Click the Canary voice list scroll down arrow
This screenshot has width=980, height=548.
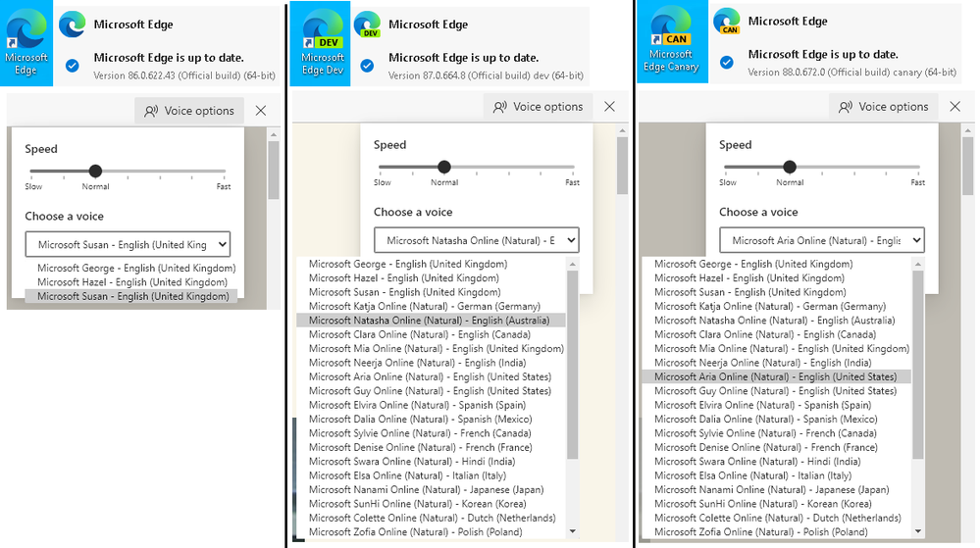coord(918,531)
